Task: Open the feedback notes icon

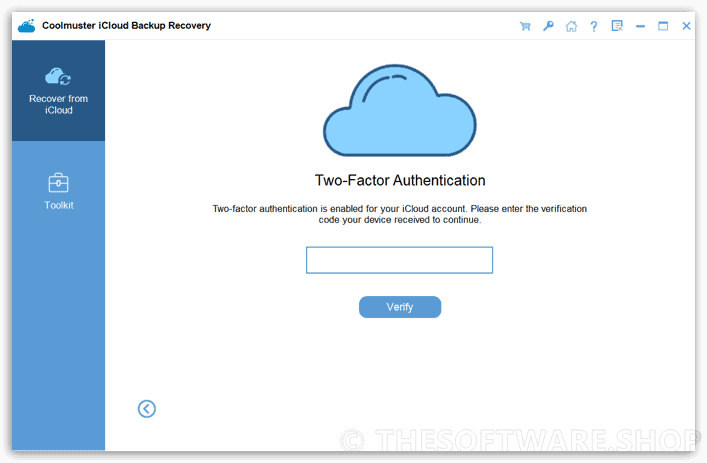Action: (617, 26)
